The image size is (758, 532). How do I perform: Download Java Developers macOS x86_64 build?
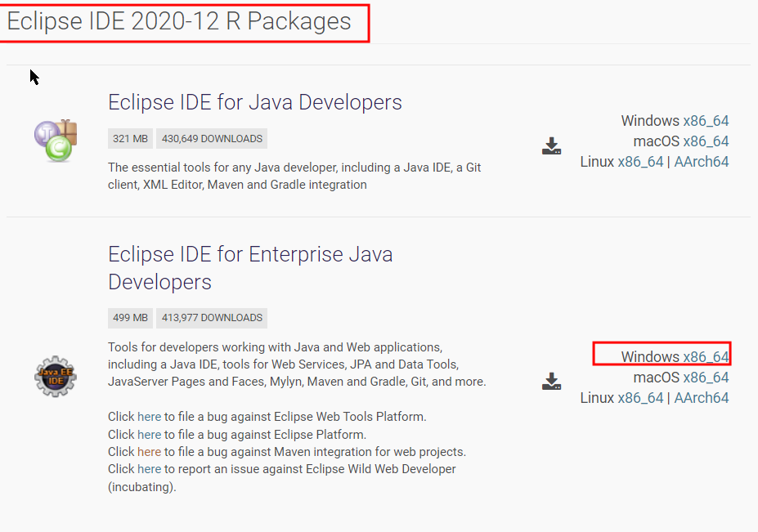point(706,141)
